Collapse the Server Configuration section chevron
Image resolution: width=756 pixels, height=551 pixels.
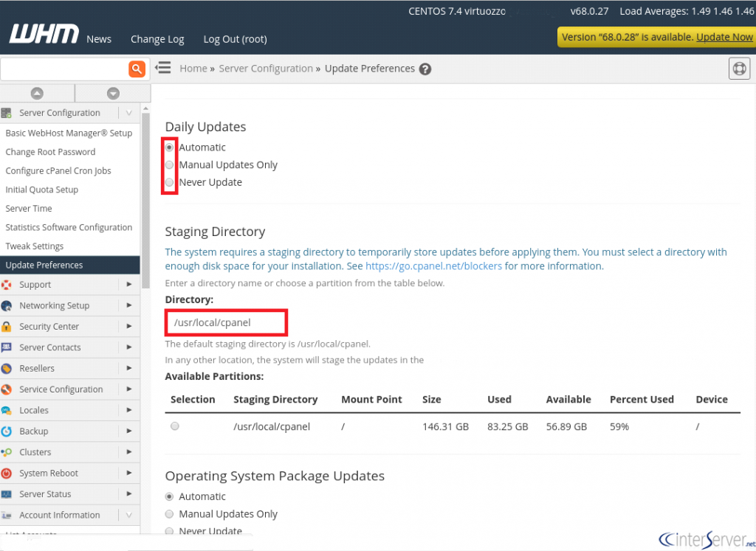[x=128, y=113]
